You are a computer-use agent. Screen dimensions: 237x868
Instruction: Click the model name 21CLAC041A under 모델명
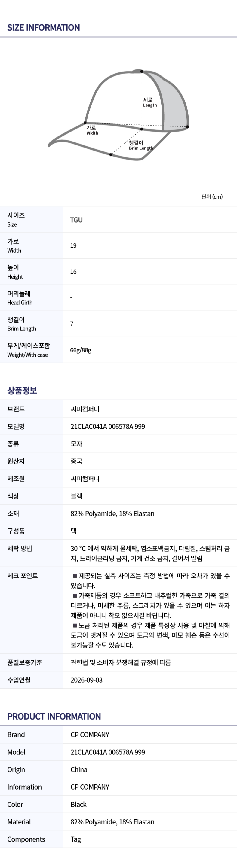point(108,427)
